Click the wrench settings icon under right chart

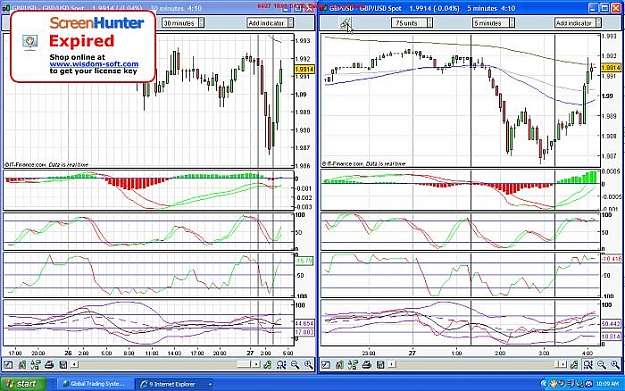point(574,364)
